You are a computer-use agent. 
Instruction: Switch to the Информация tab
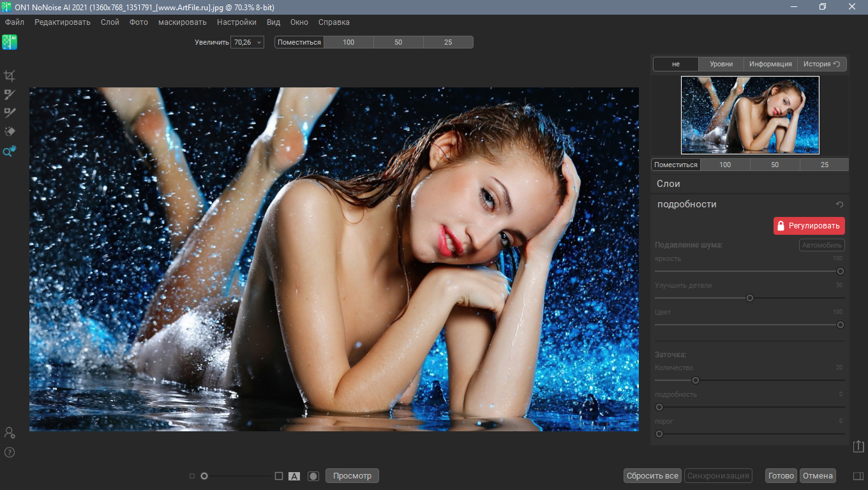tap(770, 64)
